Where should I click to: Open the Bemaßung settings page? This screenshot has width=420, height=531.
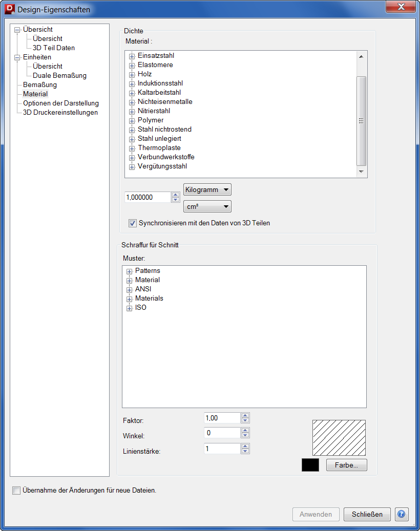tap(40, 84)
